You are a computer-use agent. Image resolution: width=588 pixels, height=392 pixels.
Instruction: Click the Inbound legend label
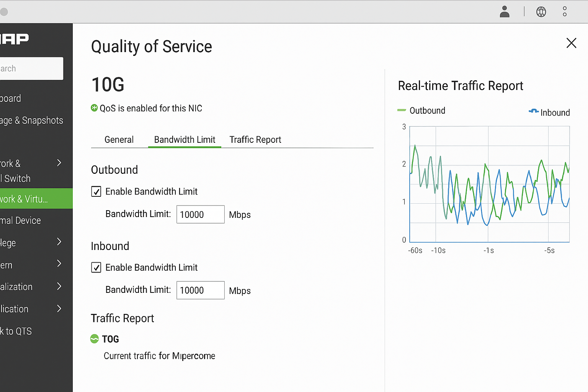click(555, 113)
